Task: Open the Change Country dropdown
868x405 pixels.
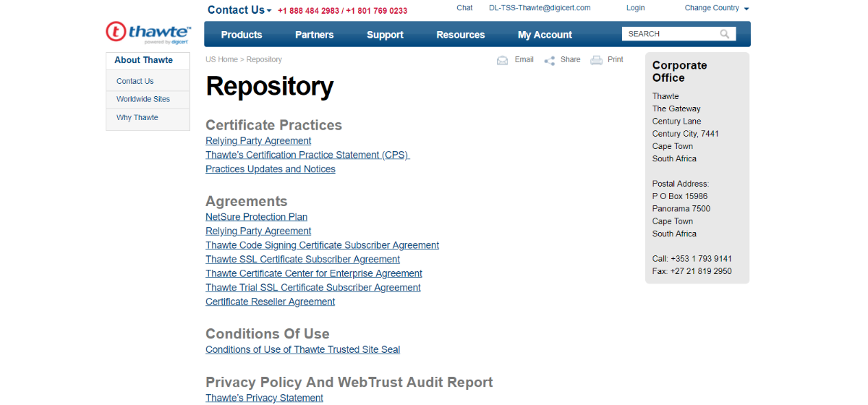Action: 717,8
